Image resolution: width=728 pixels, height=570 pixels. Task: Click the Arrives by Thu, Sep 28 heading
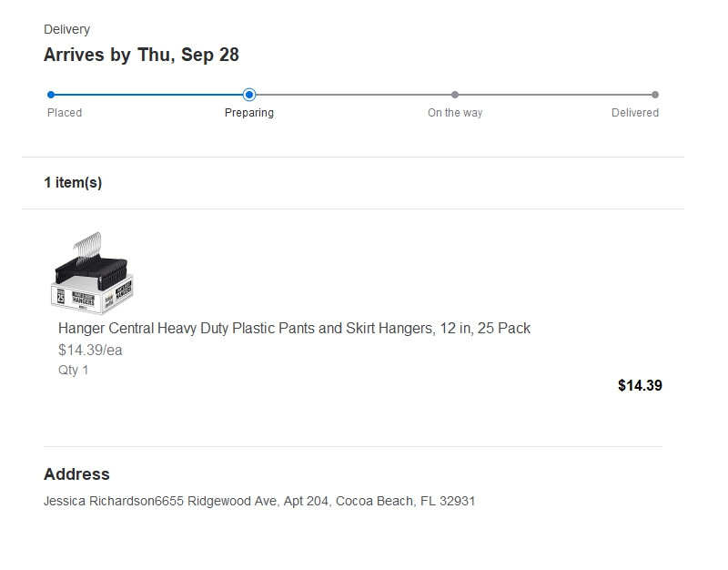pos(141,55)
